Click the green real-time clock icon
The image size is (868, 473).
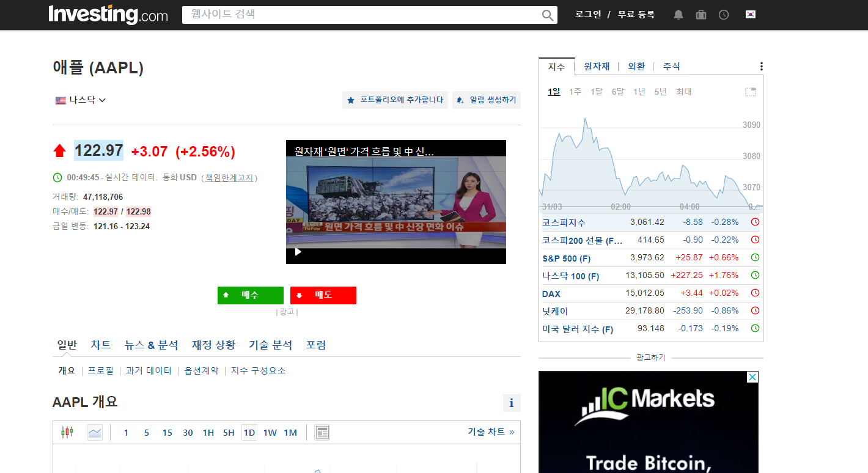(57, 177)
